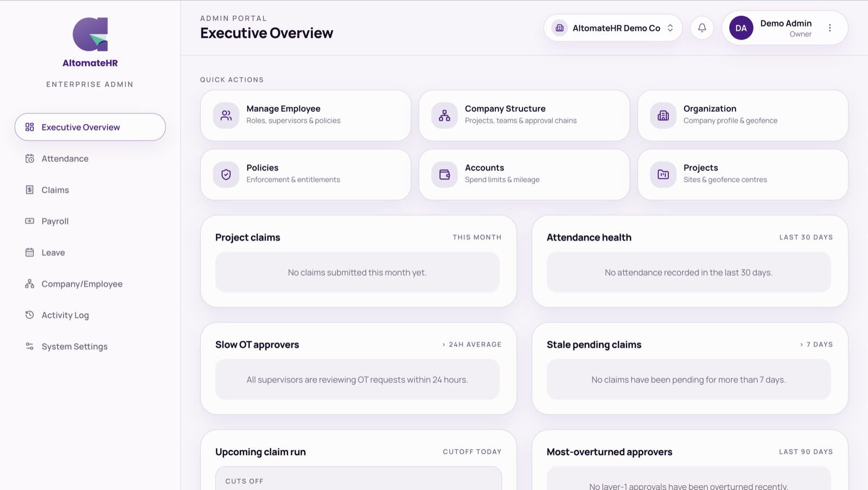
Task: Click the Project claims heading
Action: (x=247, y=237)
